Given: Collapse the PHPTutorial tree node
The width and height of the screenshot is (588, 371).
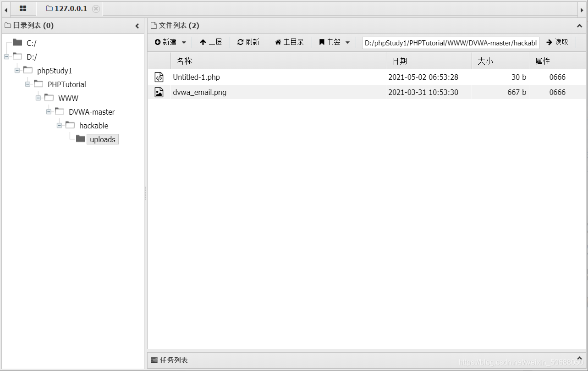Looking at the screenshot, I should (27, 84).
